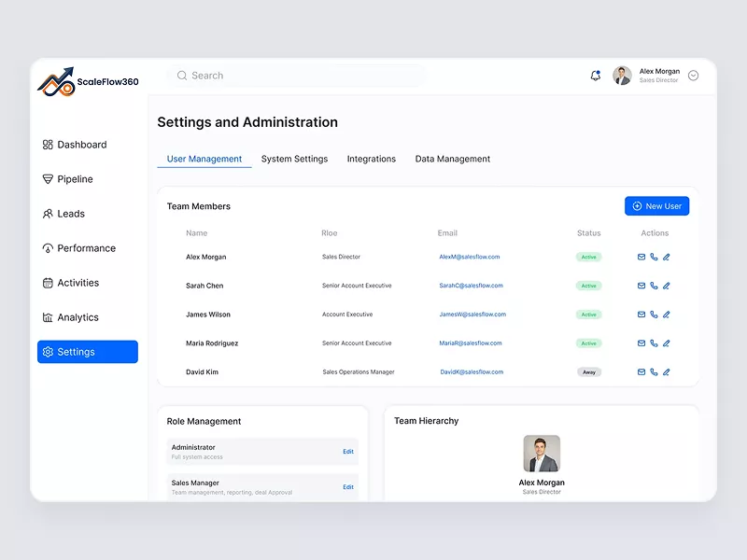Select the name Maria Rodriguez in the table
The height and width of the screenshot is (560, 747).
pos(212,343)
